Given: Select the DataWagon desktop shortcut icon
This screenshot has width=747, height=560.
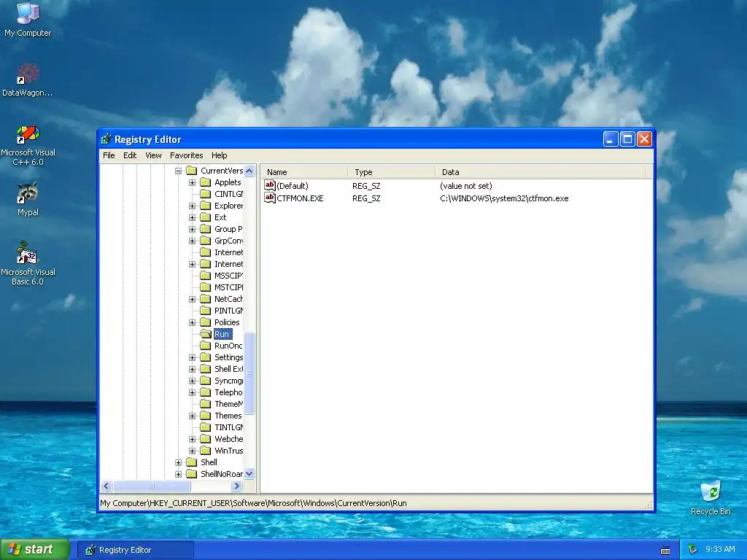Looking at the screenshot, I should point(28,74).
